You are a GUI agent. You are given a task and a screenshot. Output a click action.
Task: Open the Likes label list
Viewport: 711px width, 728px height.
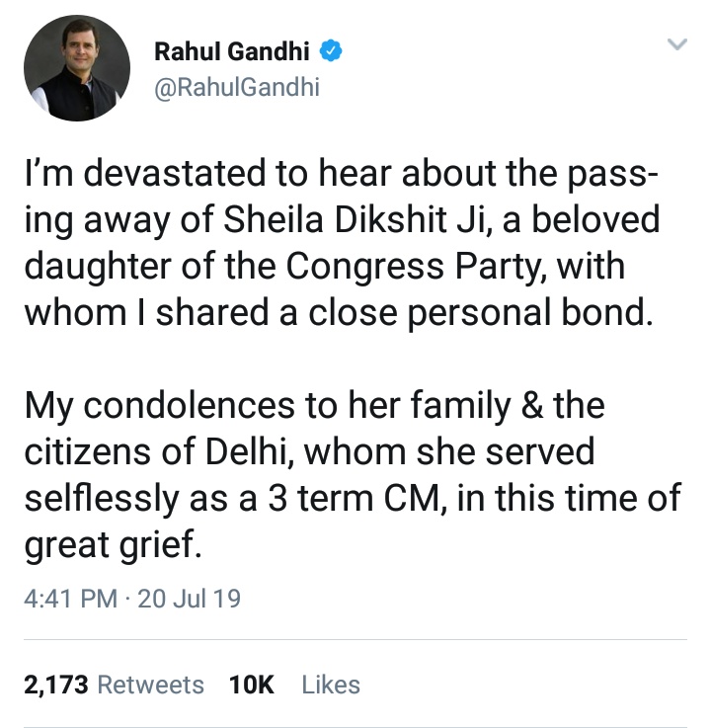point(331,685)
